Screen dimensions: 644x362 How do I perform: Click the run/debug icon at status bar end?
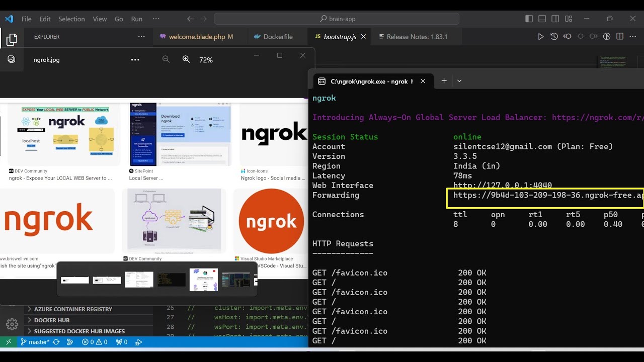coord(138,342)
